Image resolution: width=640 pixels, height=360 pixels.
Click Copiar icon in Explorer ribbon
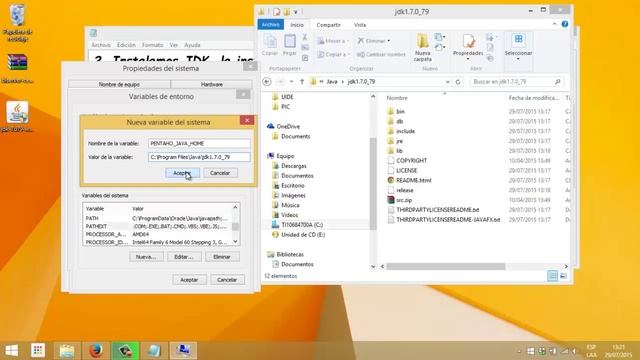point(270,44)
